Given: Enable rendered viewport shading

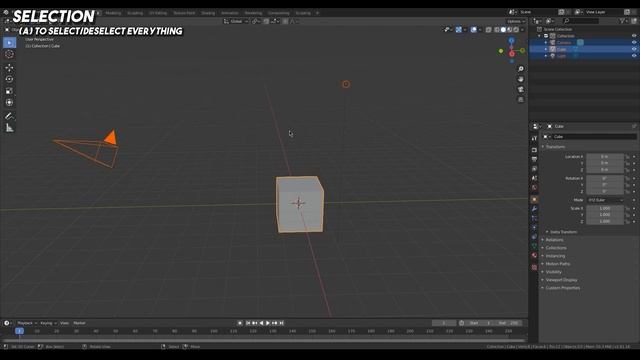Looking at the screenshot, I should pos(516,30).
